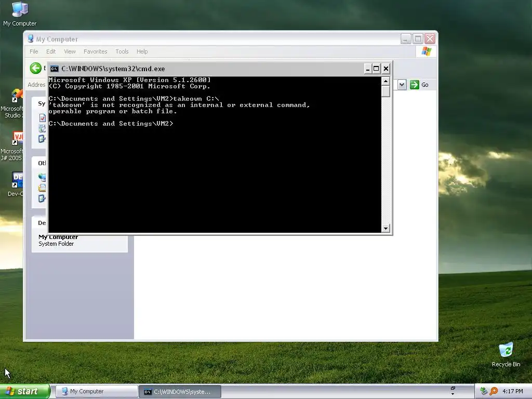Image resolution: width=532 pixels, height=399 pixels.
Task: Click the command prompt scroll-up arrow
Action: [385, 81]
